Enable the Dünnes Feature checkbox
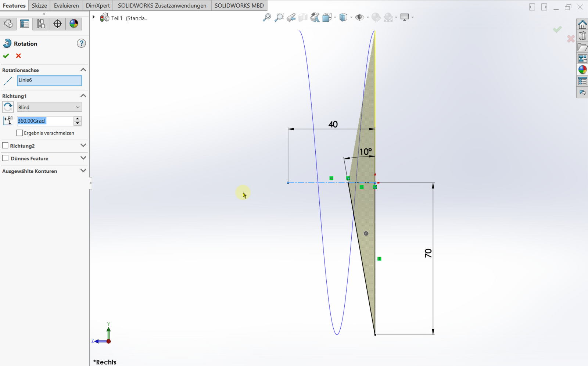 click(x=6, y=158)
